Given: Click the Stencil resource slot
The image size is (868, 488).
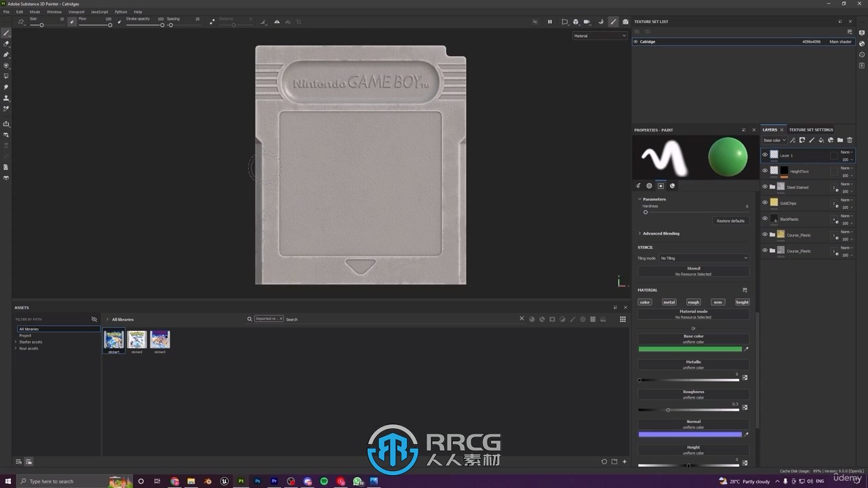Looking at the screenshot, I should pyautogui.click(x=693, y=271).
